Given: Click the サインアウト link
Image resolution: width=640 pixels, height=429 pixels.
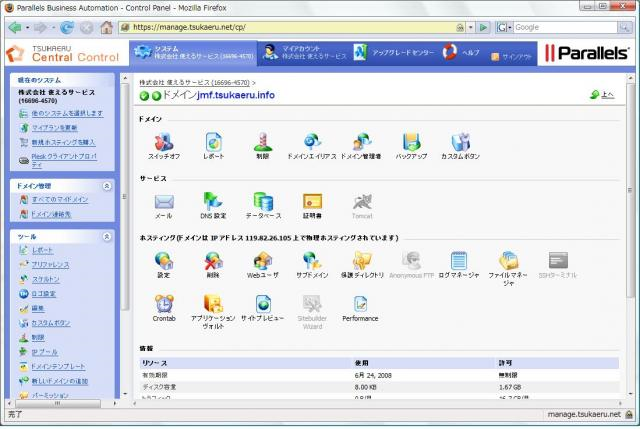Looking at the screenshot, I should coord(511,57).
